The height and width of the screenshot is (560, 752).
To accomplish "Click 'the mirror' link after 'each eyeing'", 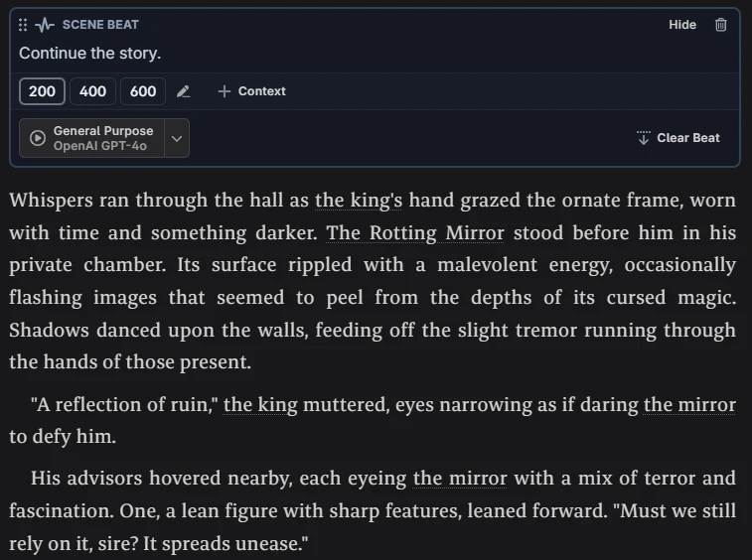I will [460, 479].
